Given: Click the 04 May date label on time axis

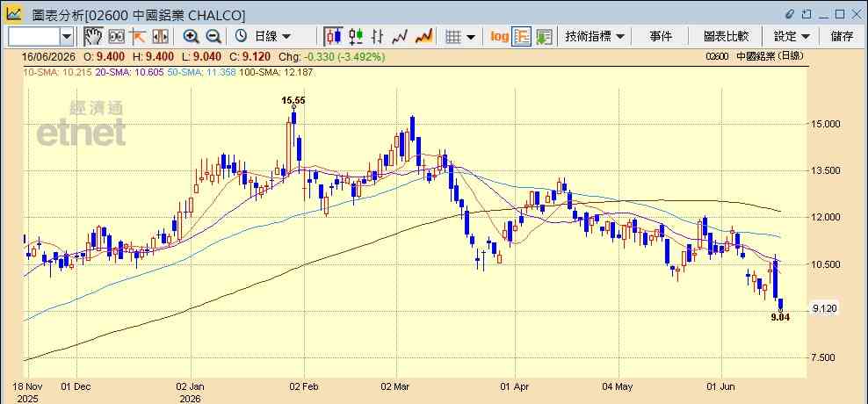Looking at the screenshot, I should tap(618, 386).
